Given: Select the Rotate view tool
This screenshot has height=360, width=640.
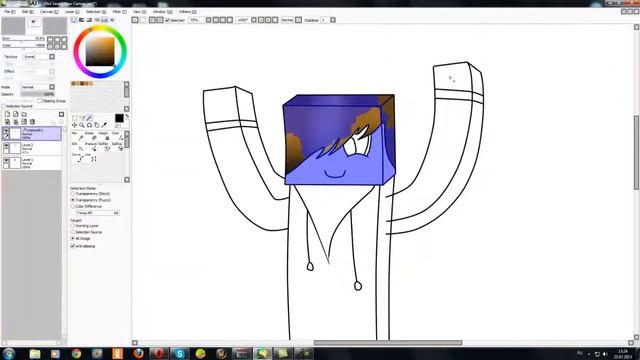Looking at the screenshot, I should click(89, 125).
